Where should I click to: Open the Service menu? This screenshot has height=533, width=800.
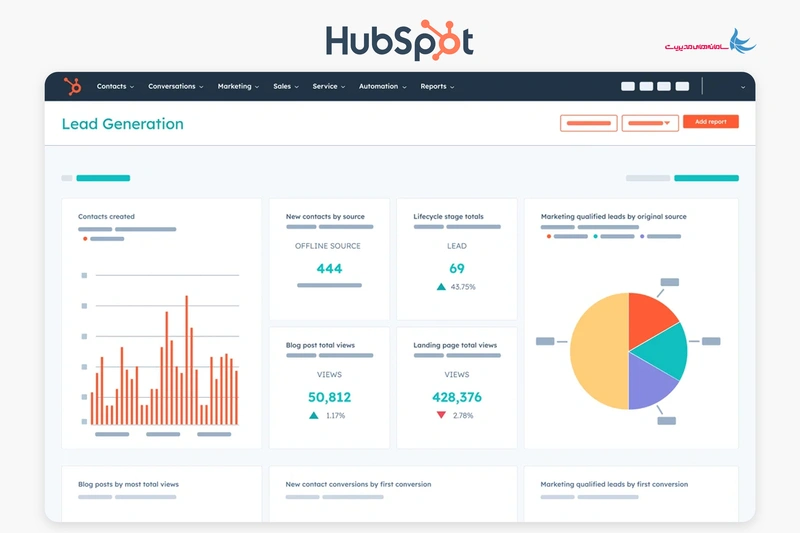point(329,86)
